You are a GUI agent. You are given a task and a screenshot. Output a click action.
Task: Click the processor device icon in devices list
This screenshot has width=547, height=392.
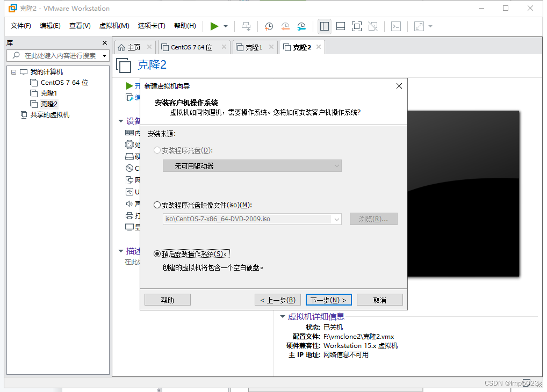(129, 144)
